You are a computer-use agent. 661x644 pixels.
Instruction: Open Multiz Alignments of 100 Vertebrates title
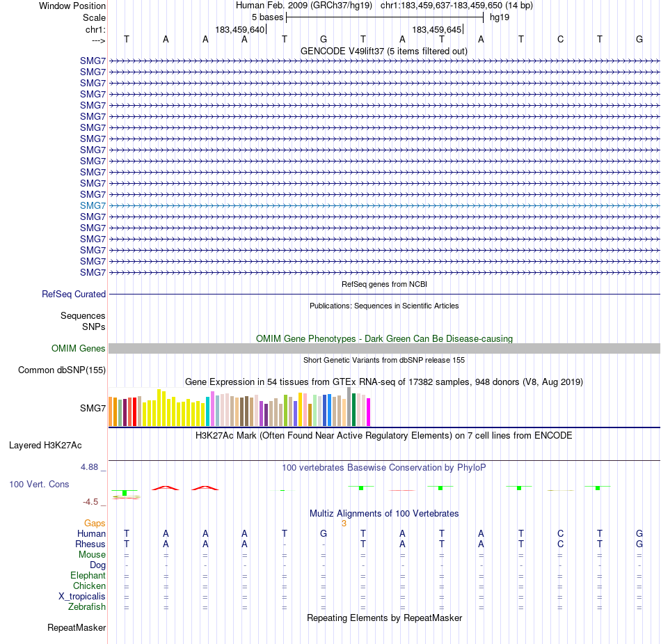click(384, 513)
